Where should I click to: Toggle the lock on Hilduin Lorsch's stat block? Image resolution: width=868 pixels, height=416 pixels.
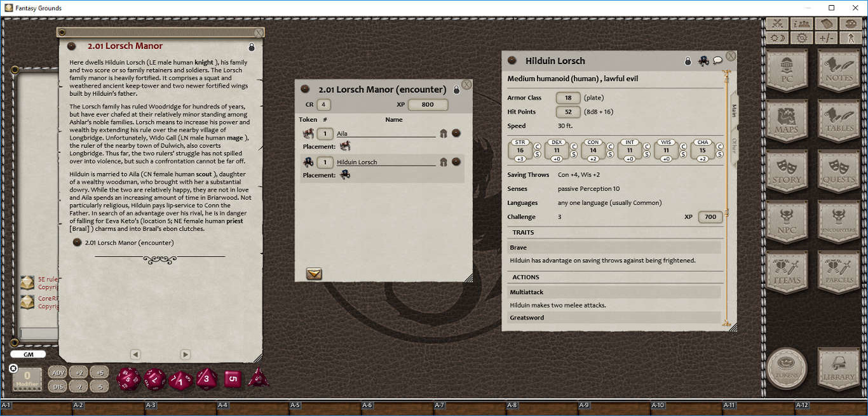tap(688, 60)
